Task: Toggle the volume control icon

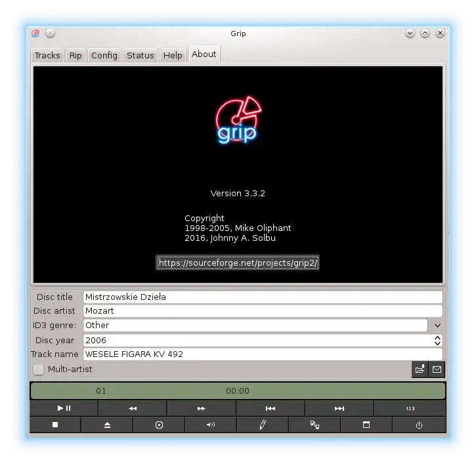Action: point(211,425)
